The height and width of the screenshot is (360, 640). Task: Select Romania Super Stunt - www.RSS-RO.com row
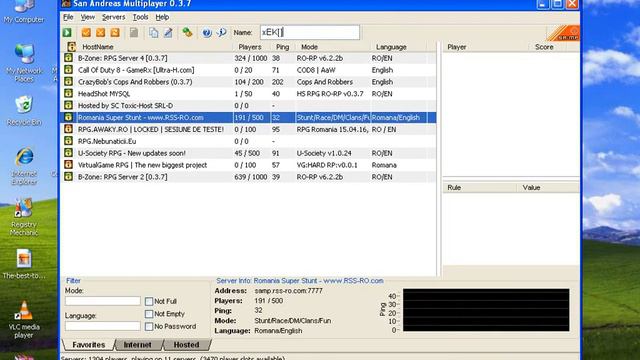(x=248, y=117)
